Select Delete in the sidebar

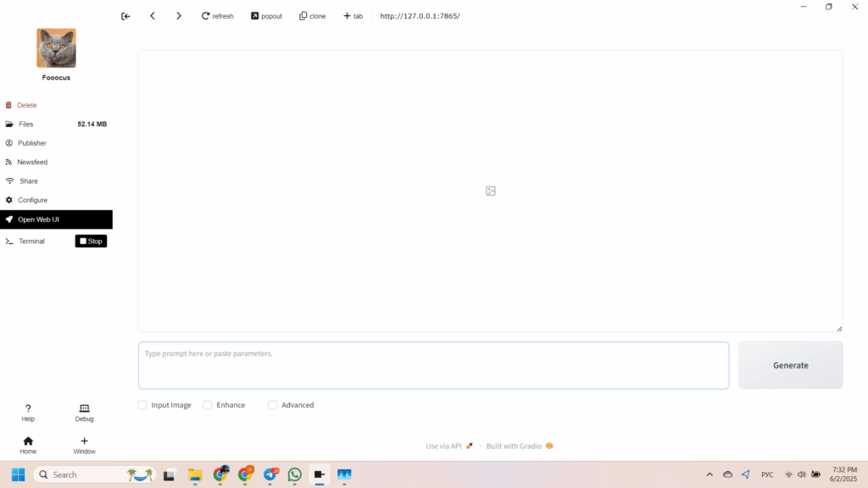57,105
